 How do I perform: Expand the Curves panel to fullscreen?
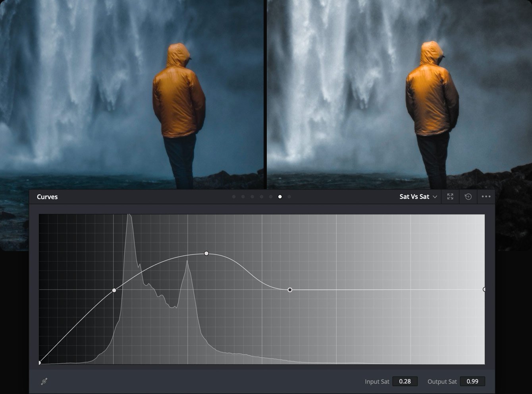[x=450, y=197]
